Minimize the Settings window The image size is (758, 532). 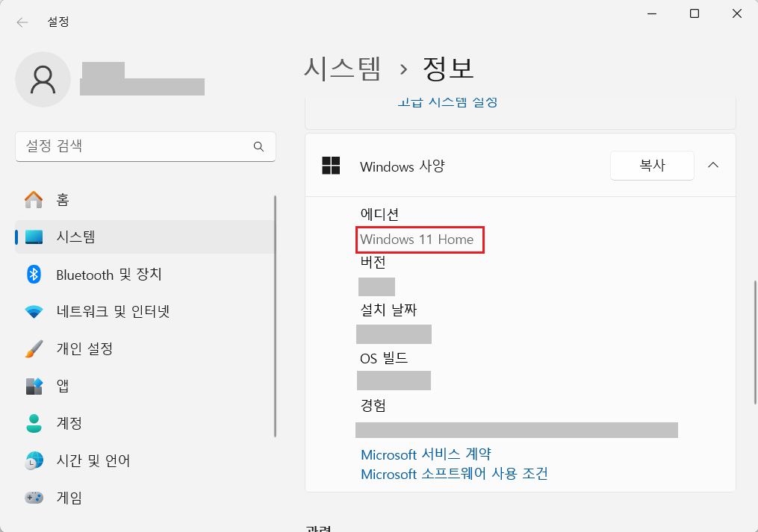point(652,13)
